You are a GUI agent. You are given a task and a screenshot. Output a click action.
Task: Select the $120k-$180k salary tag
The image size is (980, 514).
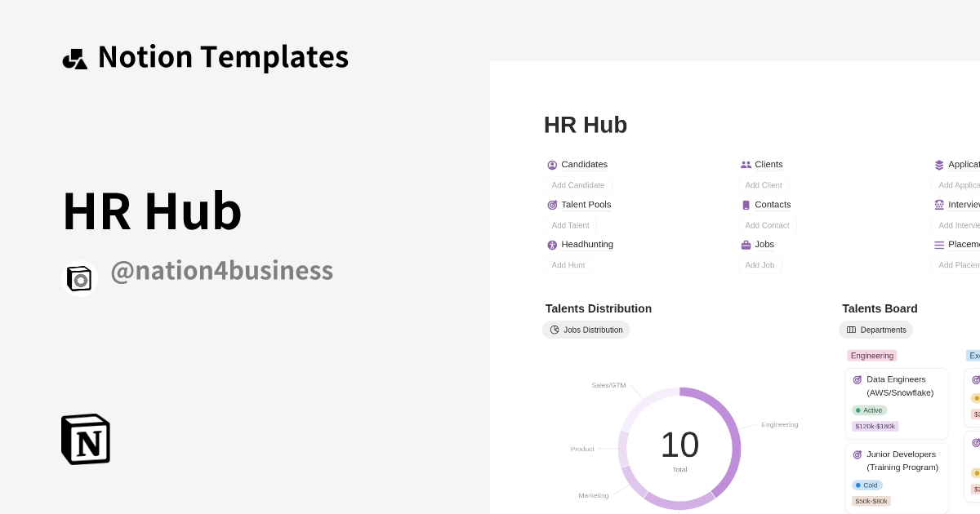[x=875, y=426]
